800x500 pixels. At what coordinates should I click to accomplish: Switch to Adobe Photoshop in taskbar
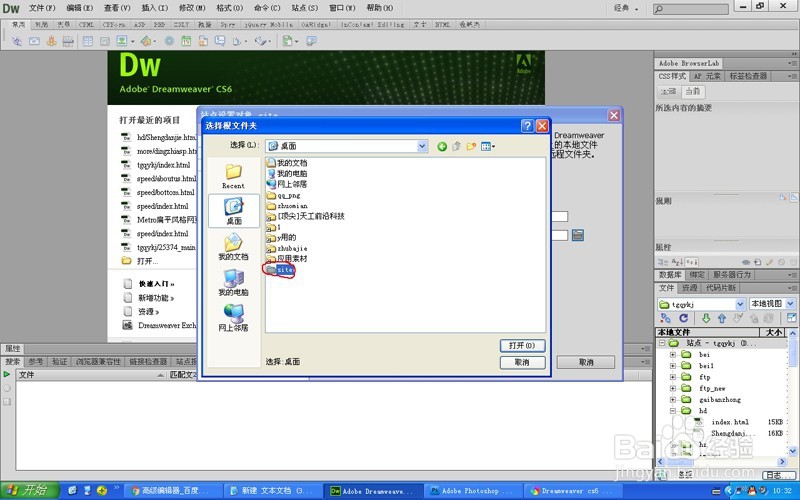tap(472, 491)
